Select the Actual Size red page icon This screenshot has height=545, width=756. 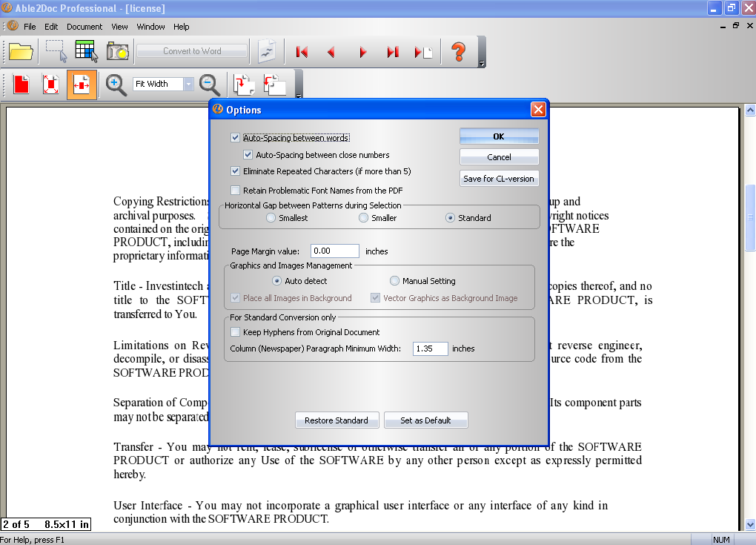click(x=21, y=85)
